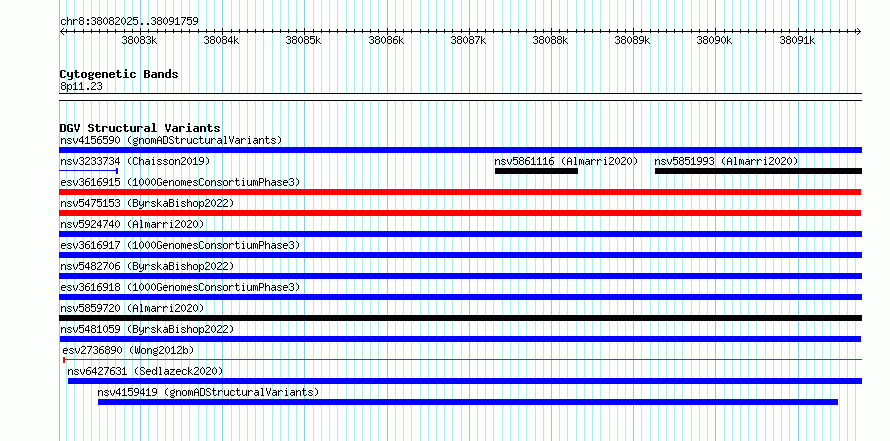Select the black bar for nsv5859720

(x=460, y=318)
